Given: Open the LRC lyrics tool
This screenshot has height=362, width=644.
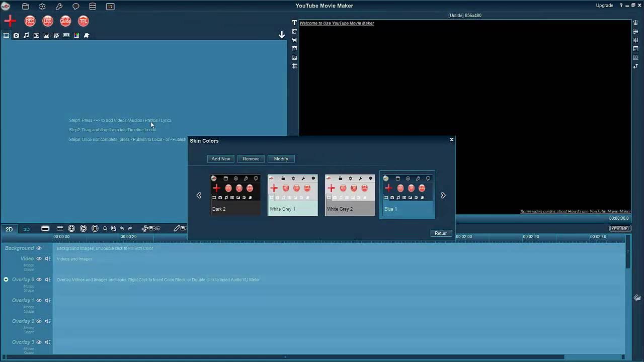Looking at the screenshot, I should point(48,21).
